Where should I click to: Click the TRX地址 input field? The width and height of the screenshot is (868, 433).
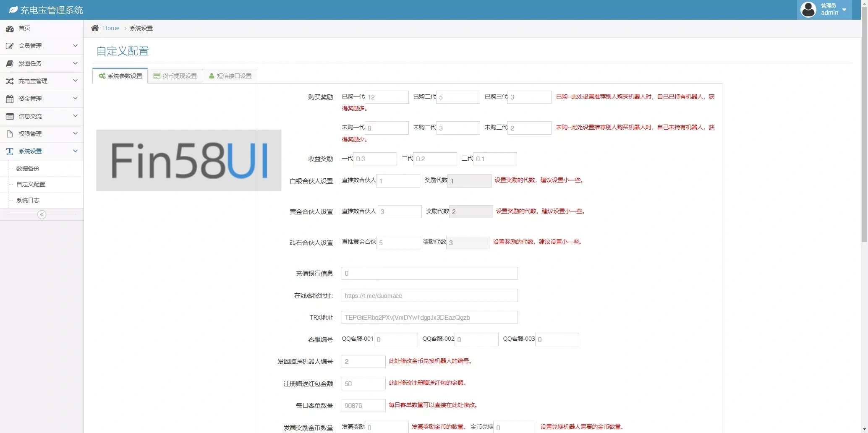pos(429,318)
